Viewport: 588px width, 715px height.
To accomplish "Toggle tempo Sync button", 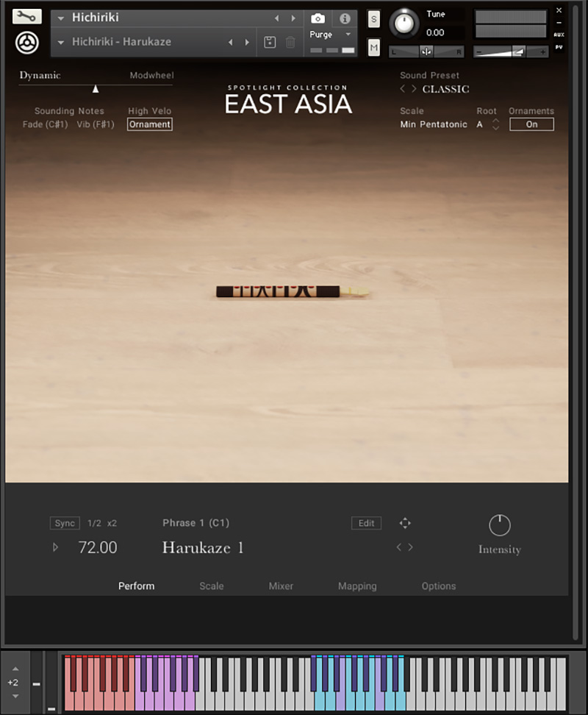I will tap(65, 523).
